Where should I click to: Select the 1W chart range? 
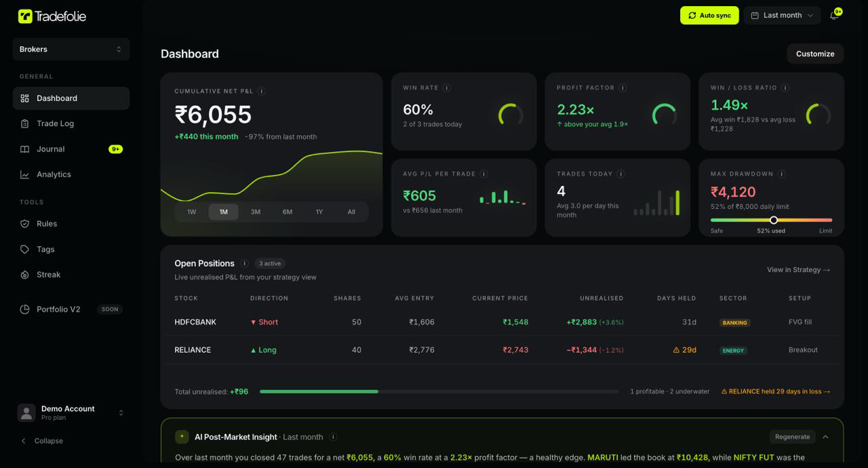coord(192,212)
